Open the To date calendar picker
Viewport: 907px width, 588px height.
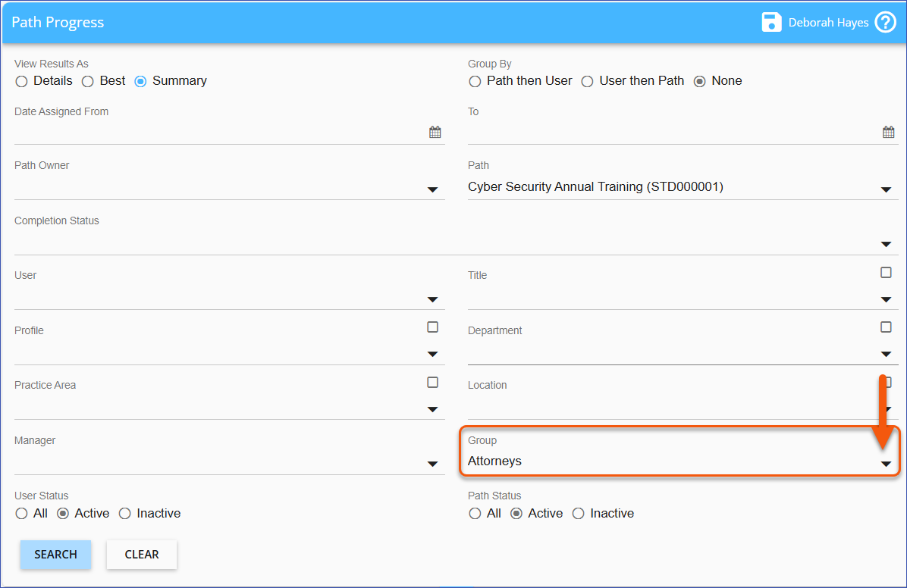click(x=888, y=133)
